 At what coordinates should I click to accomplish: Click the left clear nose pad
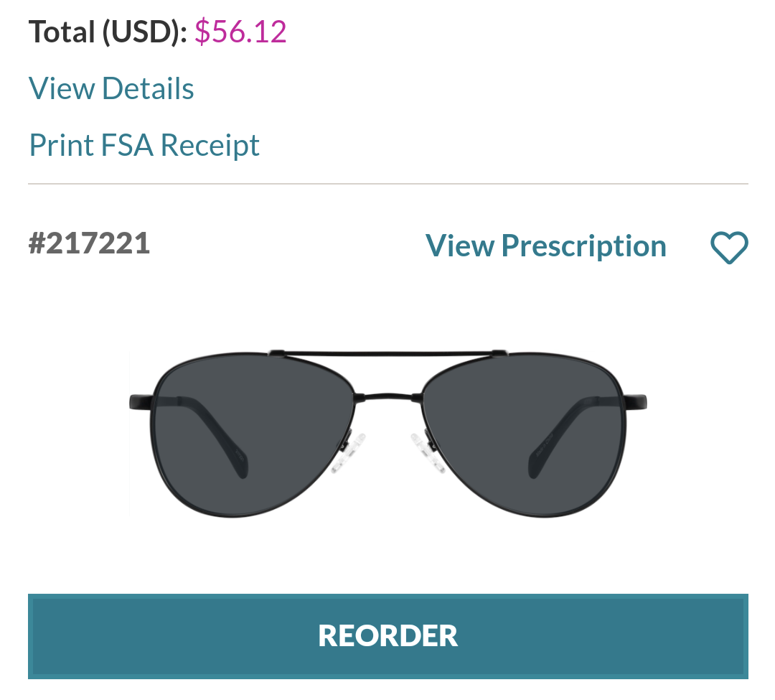pyautogui.click(x=349, y=452)
